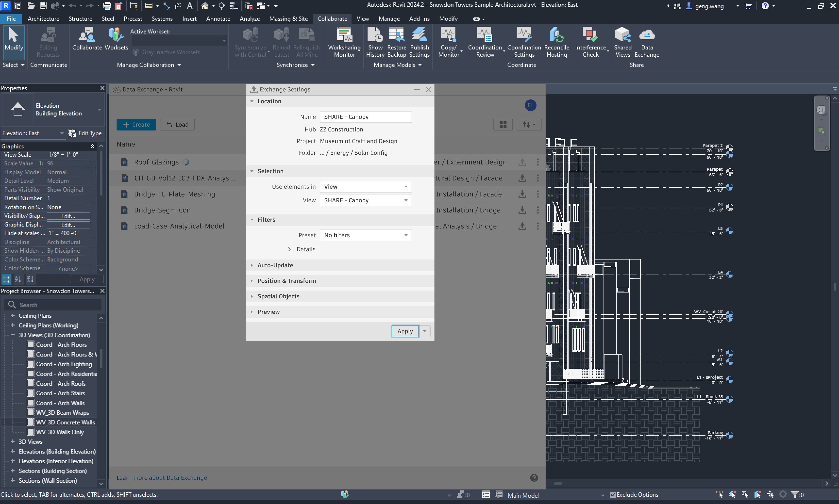Click Apply in Exchange Settings
839x504 pixels.
click(x=405, y=332)
